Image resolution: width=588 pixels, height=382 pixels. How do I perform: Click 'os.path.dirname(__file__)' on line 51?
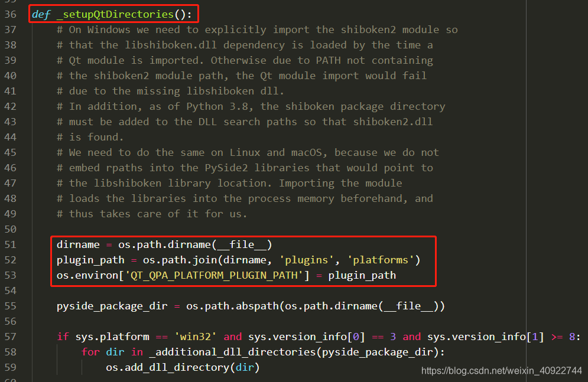pos(195,244)
